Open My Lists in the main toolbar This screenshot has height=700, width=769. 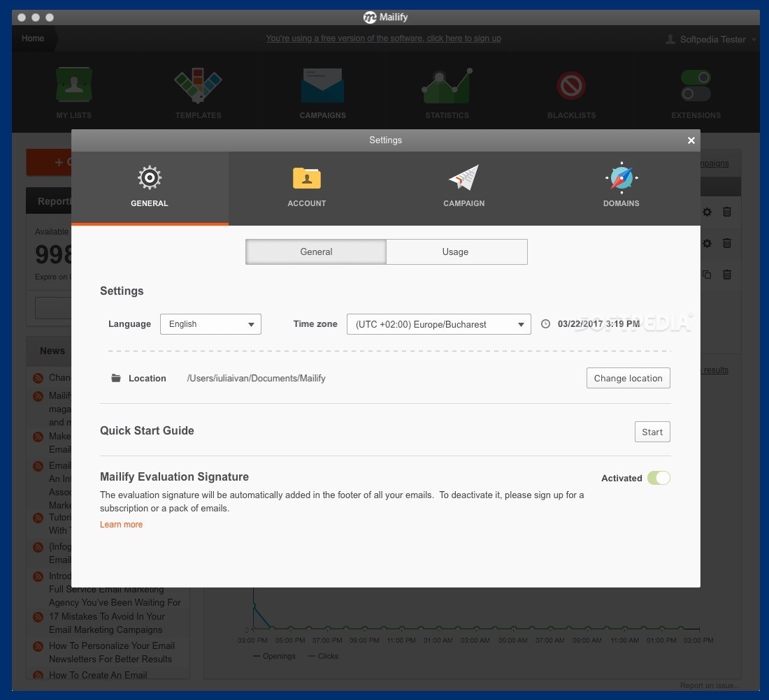coord(73,93)
